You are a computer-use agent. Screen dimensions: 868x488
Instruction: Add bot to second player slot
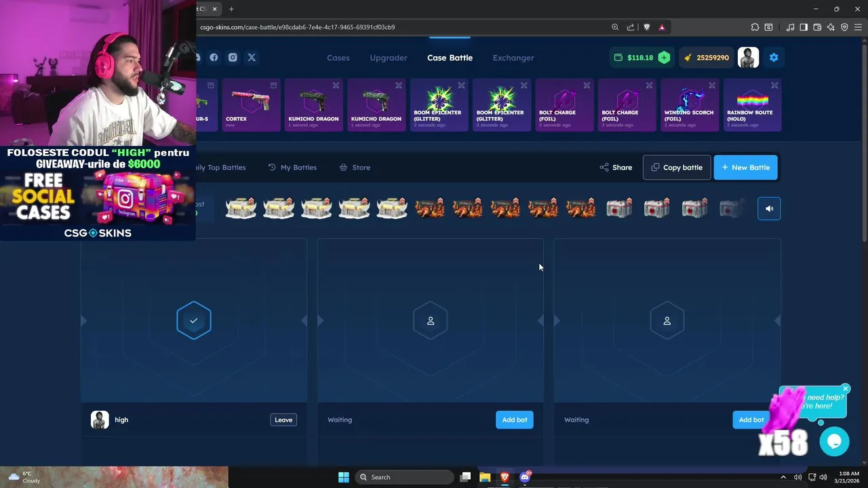(x=515, y=420)
